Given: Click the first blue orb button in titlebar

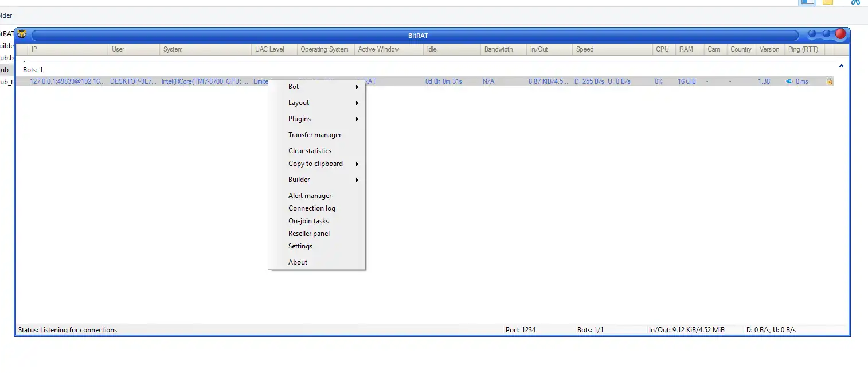Looking at the screenshot, I should 812,34.
